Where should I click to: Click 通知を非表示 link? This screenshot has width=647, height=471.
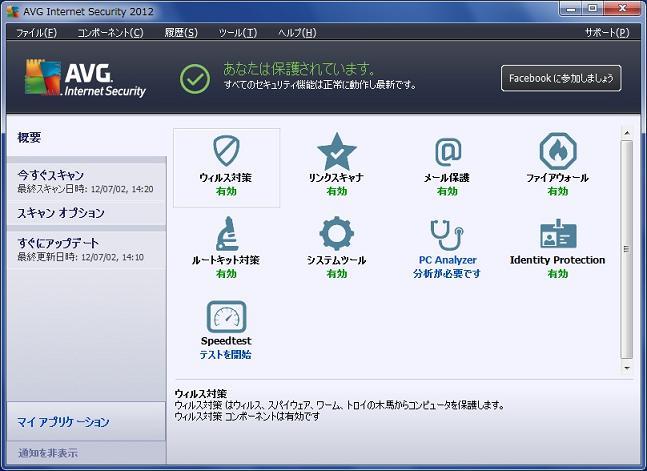47,453
